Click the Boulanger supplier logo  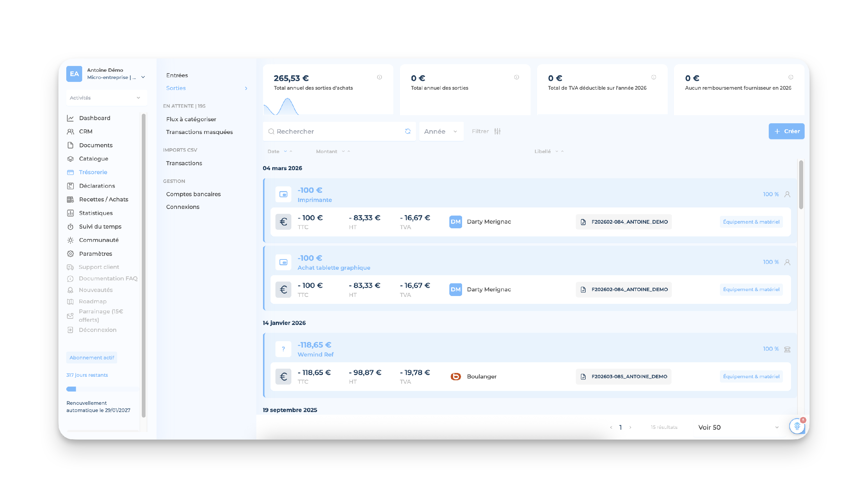455,376
